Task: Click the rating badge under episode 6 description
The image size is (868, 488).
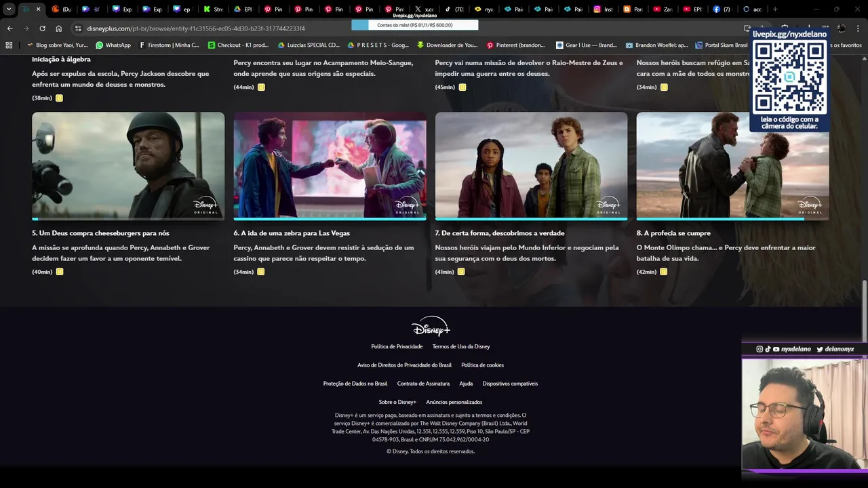Action: click(x=261, y=272)
